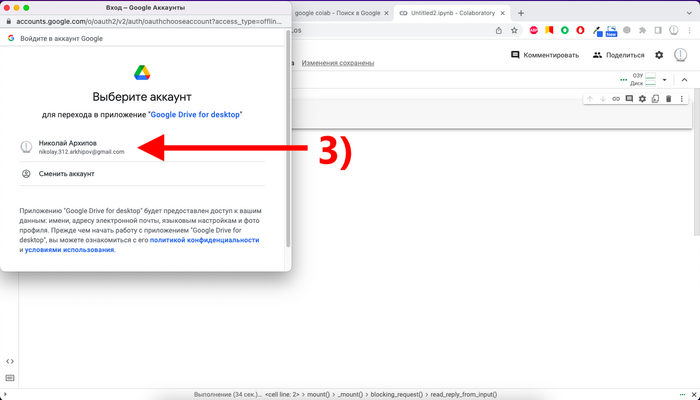Open the Google Drive for desktop link
Viewport: 700px width, 400px height.
point(195,115)
